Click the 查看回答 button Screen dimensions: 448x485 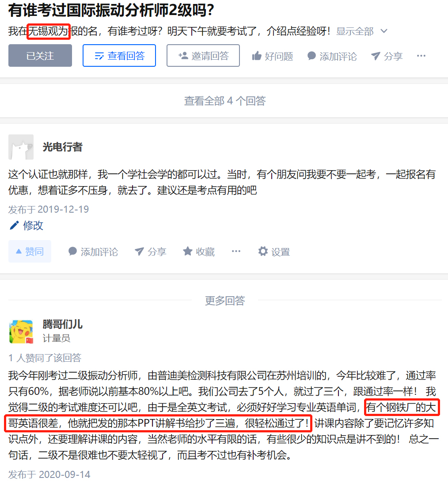[x=119, y=56]
